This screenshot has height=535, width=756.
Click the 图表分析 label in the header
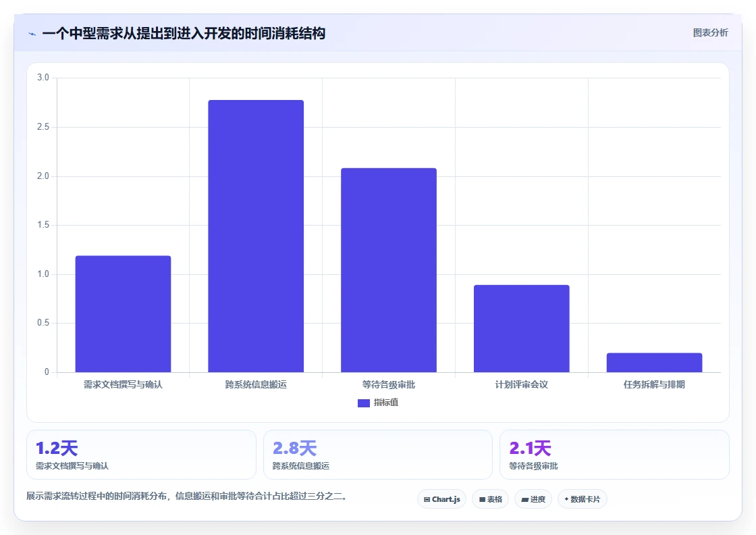coord(710,33)
